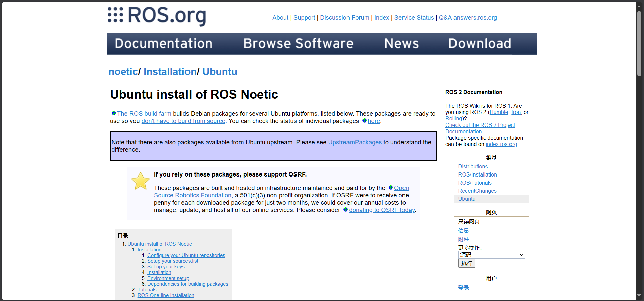Visit index.ros.org link
The image size is (644, 301).
[x=501, y=144]
